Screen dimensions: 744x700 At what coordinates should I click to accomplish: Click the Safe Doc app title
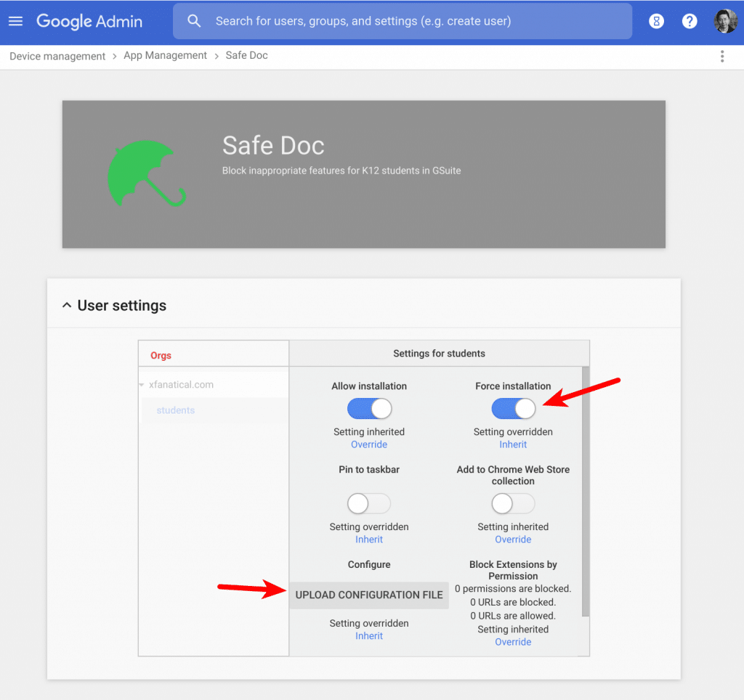click(273, 145)
